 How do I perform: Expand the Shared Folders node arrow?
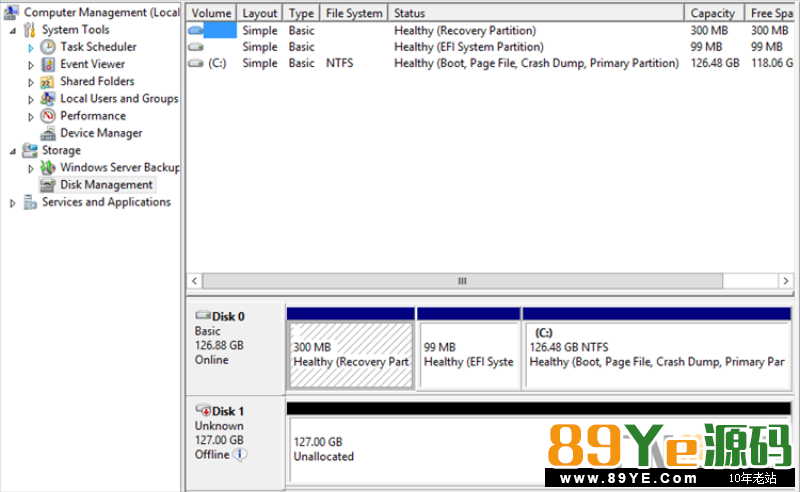[x=31, y=83]
